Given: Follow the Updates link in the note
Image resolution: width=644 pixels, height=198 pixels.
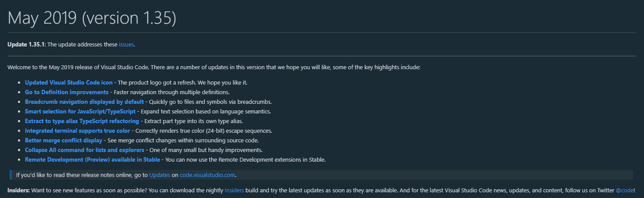Looking at the screenshot, I should (160, 175).
